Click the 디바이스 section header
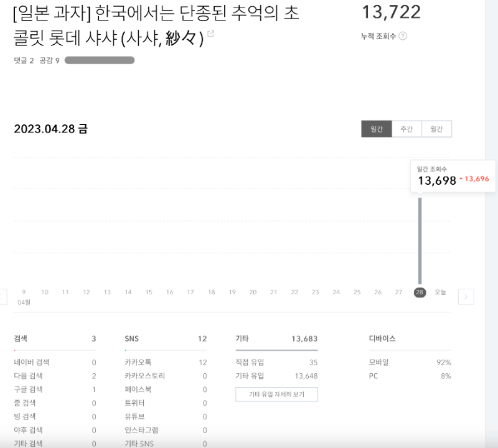This screenshot has width=498, height=448. click(382, 338)
